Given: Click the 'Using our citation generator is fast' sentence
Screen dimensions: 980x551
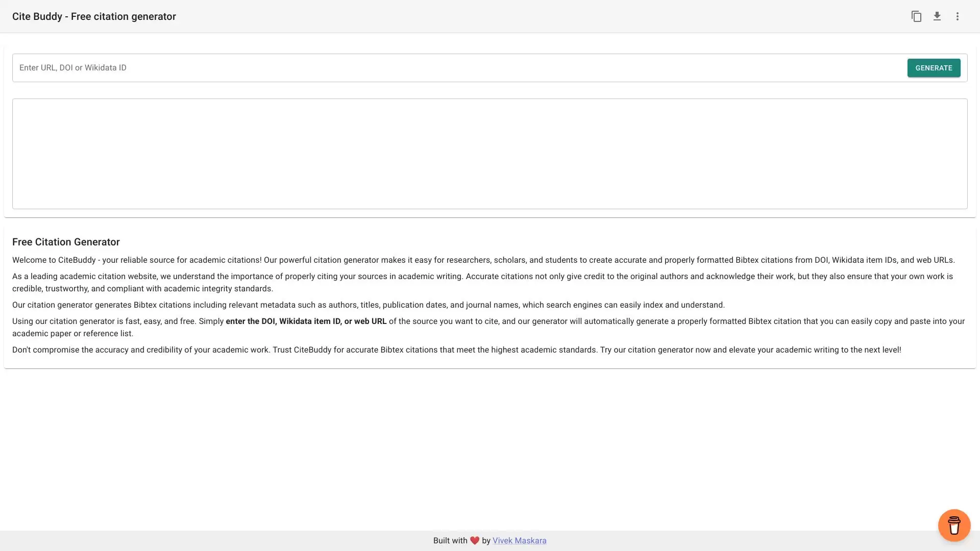Looking at the screenshot, I should [117, 321].
